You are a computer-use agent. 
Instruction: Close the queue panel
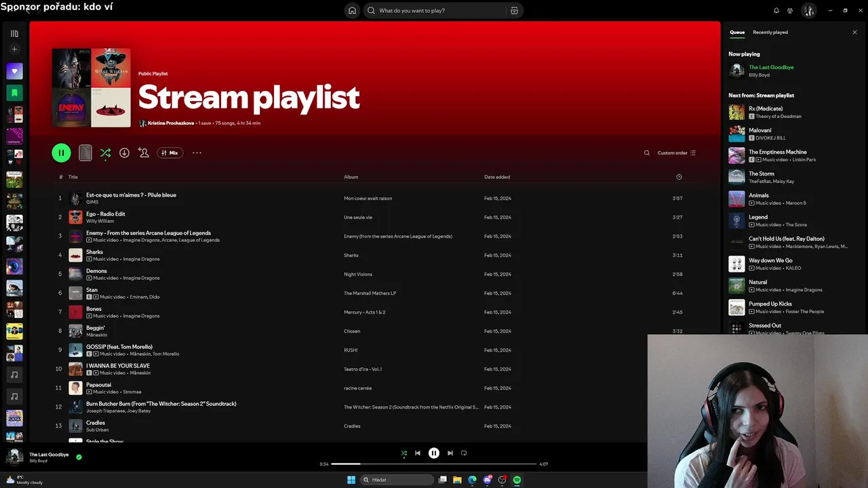click(x=854, y=33)
